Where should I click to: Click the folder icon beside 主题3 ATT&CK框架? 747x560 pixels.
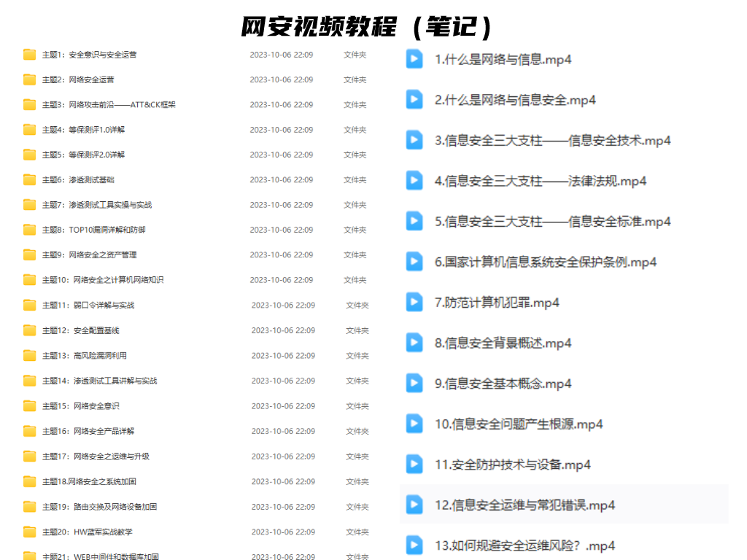(29, 104)
